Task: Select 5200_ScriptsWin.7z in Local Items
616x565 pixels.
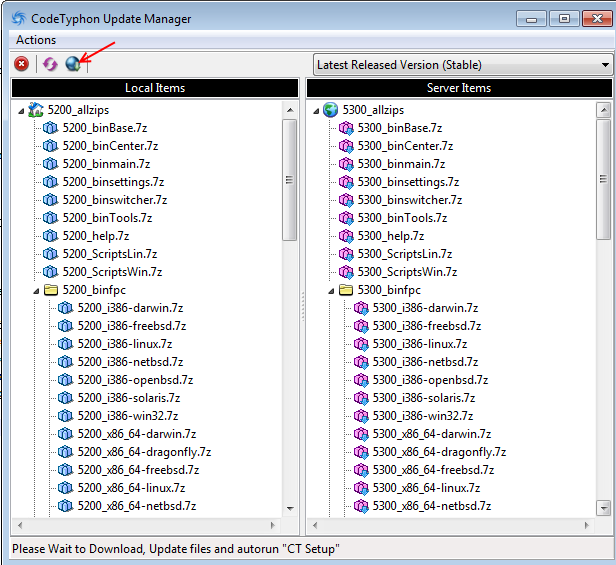Action: point(112,272)
